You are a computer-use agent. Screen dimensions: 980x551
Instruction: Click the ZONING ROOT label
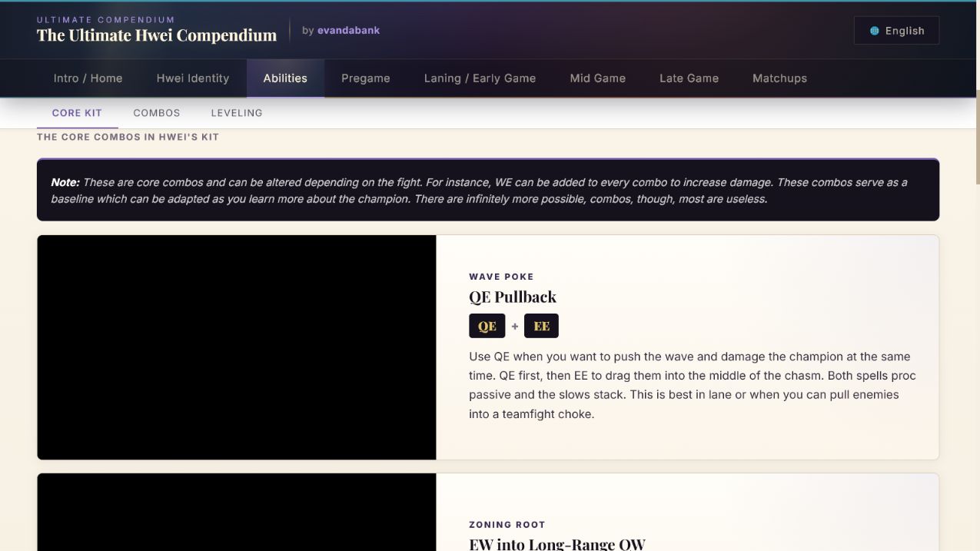(x=507, y=525)
